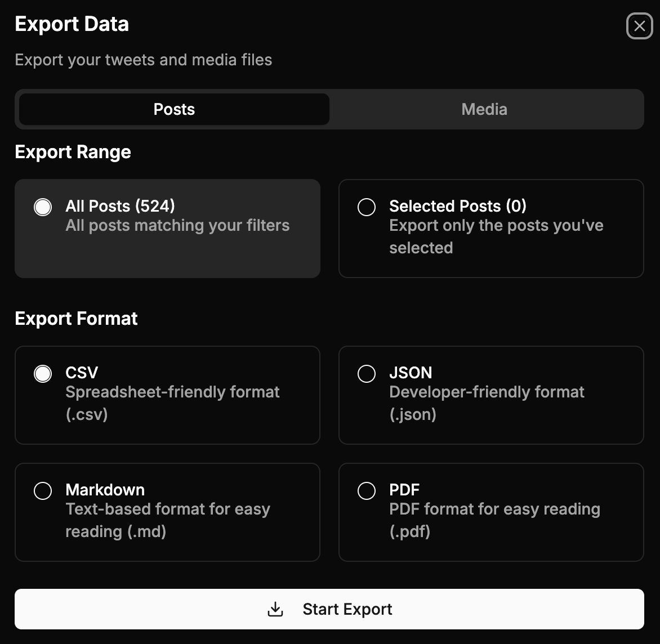Choose the PDF radio button

pos(367,491)
